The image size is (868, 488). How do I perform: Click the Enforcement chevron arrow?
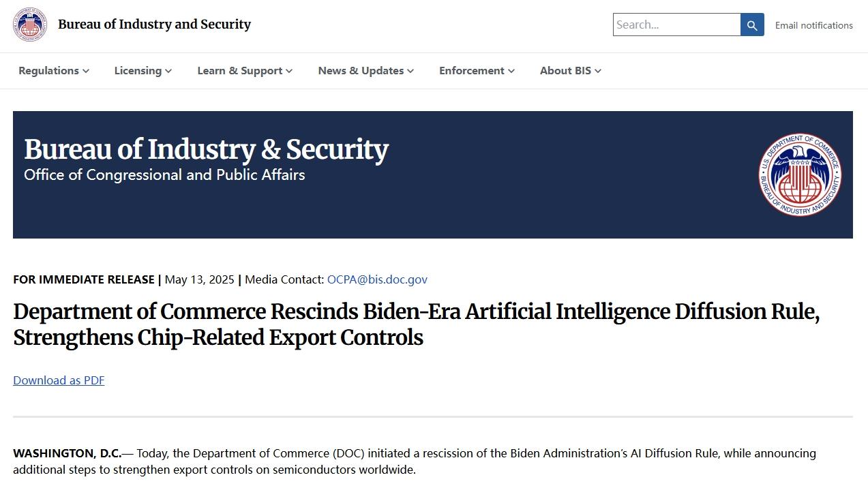pos(511,71)
